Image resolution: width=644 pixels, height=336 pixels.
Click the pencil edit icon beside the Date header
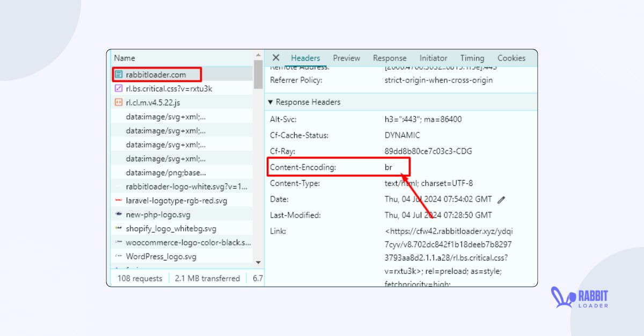point(501,199)
